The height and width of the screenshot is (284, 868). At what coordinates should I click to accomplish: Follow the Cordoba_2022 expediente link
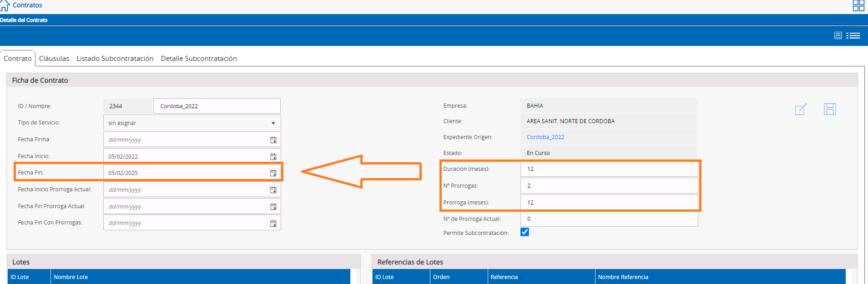click(x=545, y=137)
